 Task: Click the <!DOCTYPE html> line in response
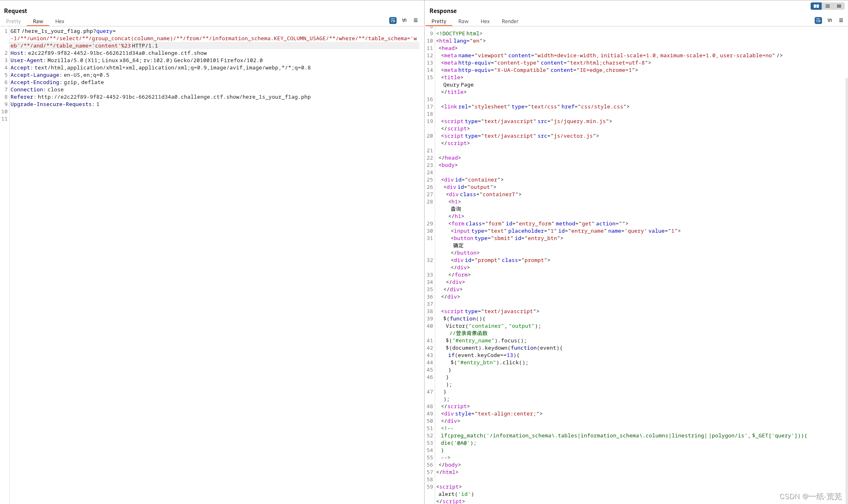pos(459,34)
